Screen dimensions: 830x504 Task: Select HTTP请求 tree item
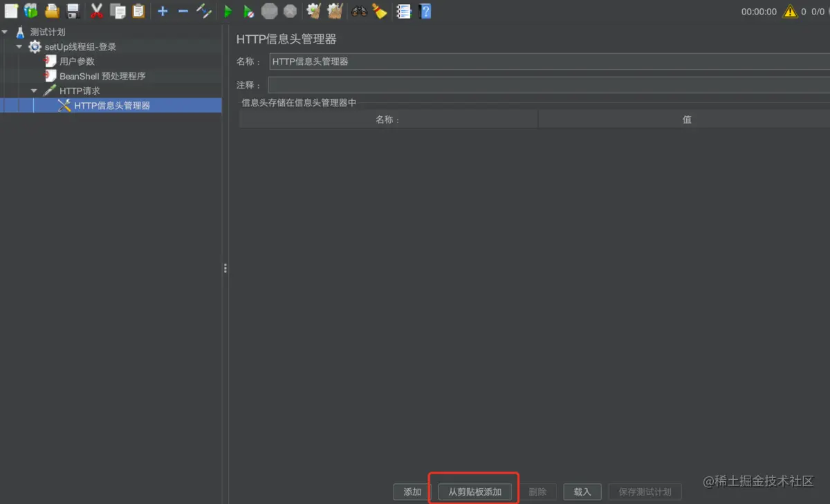80,91
